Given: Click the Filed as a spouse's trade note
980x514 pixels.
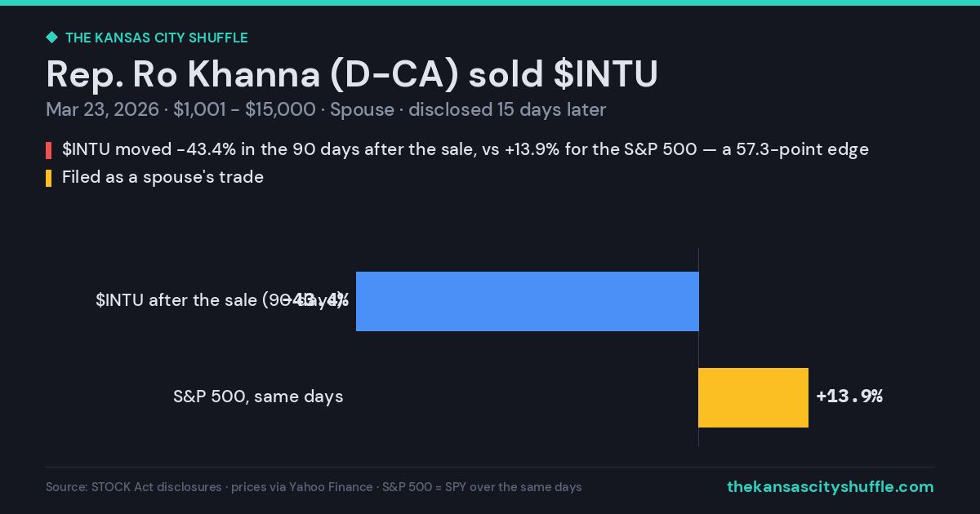Looking at the screenshot, I should [163, 177].
